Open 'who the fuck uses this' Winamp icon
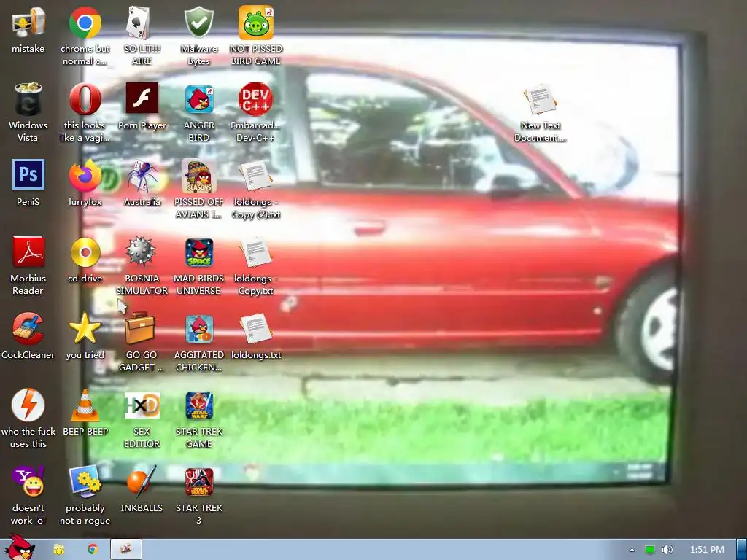747x560 pixels. [x=28, y=405]
